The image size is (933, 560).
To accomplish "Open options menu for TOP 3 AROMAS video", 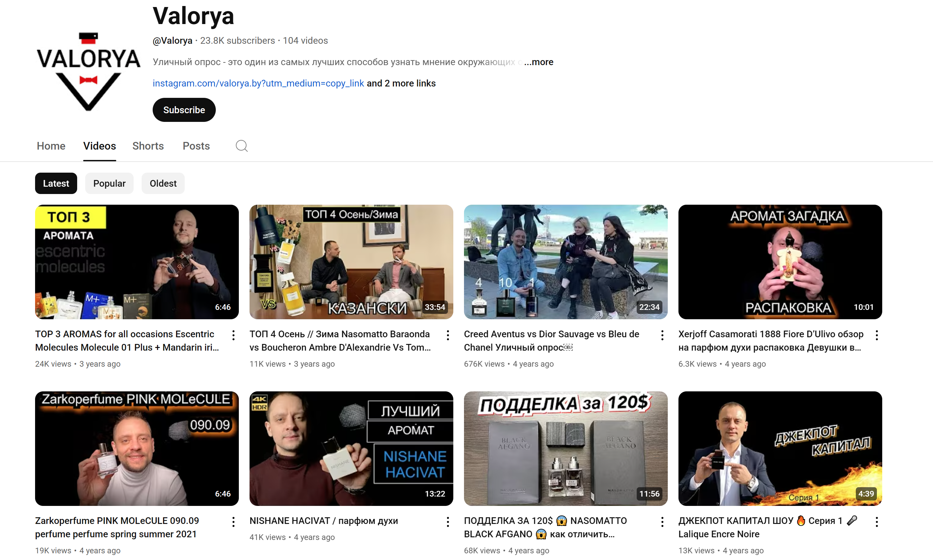I will pos(233,335).
